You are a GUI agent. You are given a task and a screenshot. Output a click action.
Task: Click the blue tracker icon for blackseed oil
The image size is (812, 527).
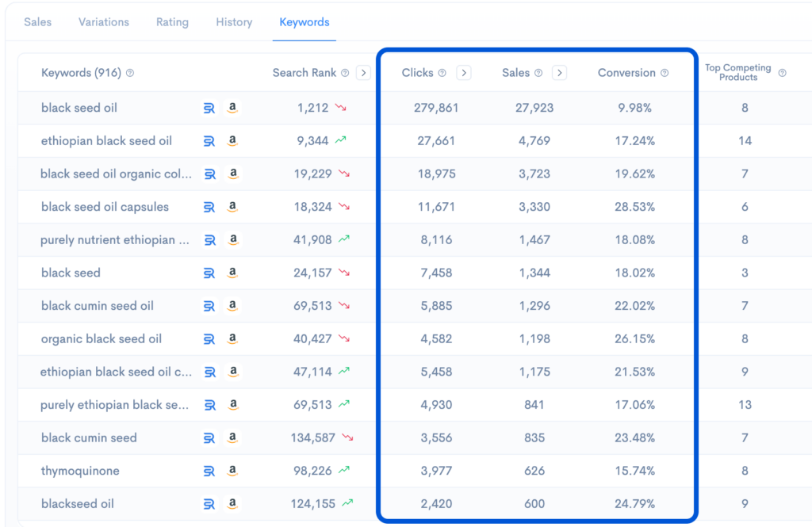pos(208,504)
